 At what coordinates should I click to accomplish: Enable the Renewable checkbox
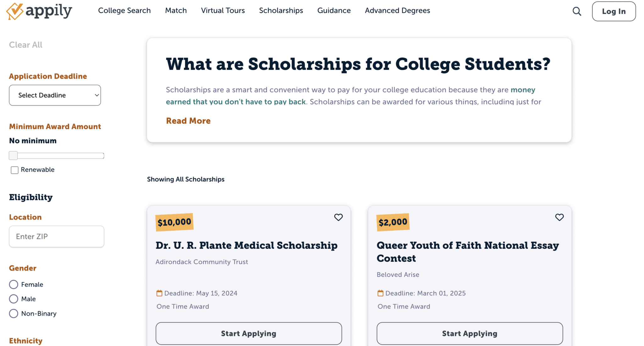coord(14,170)
